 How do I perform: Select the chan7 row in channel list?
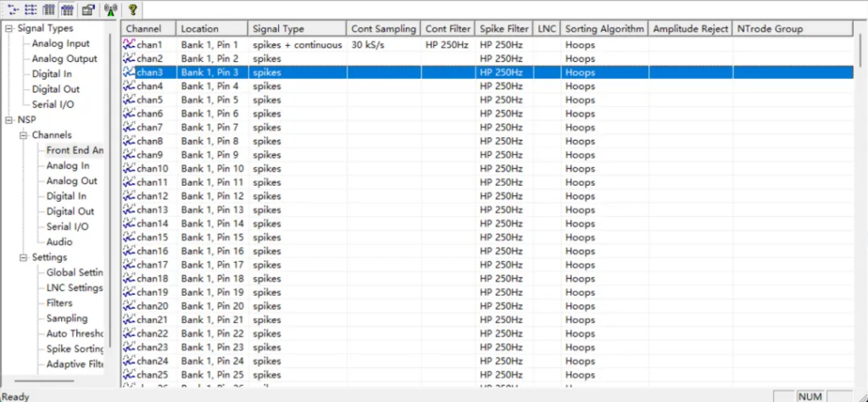pyautogui.click(x=150, y=127)
